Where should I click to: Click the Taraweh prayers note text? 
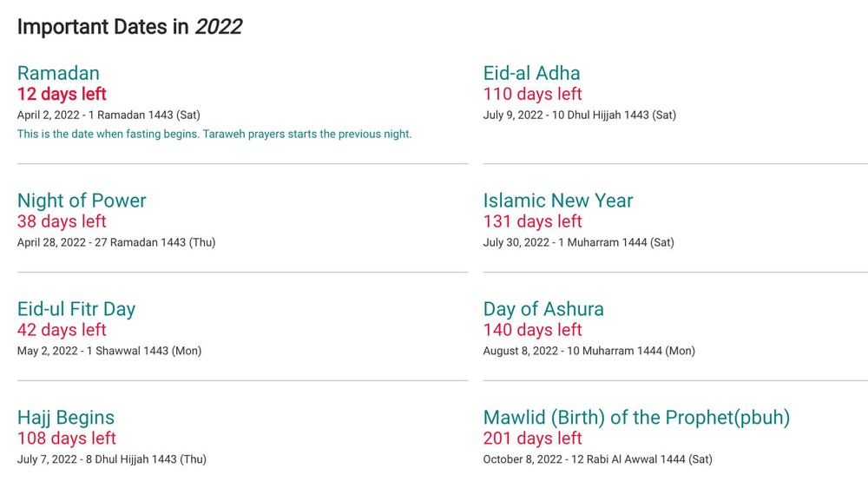(214, 134)
